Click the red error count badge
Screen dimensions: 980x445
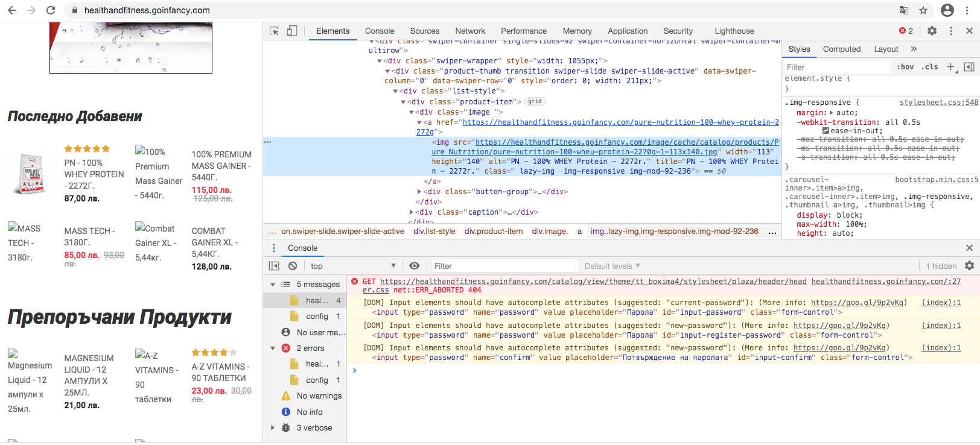point(906,31)
